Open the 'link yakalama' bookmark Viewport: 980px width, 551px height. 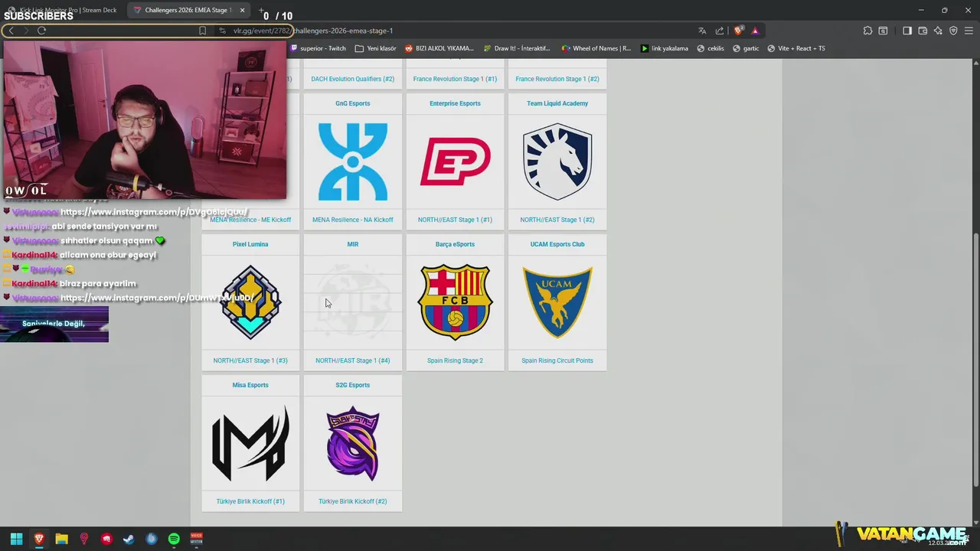pos(664,48)
